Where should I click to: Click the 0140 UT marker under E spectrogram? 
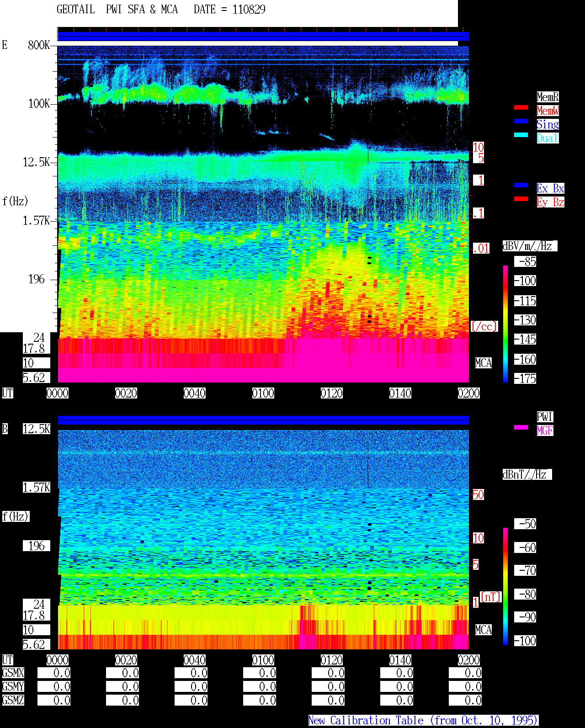(400, 393)
